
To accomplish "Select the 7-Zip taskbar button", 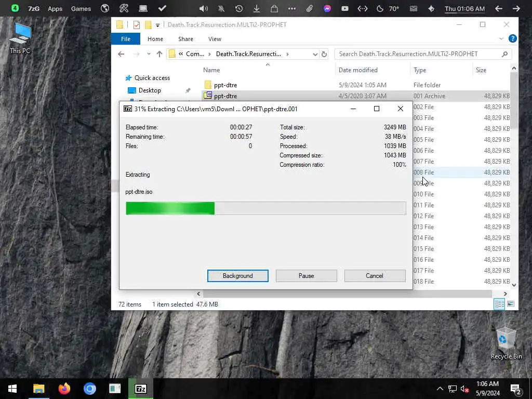I will click(141, 389).
